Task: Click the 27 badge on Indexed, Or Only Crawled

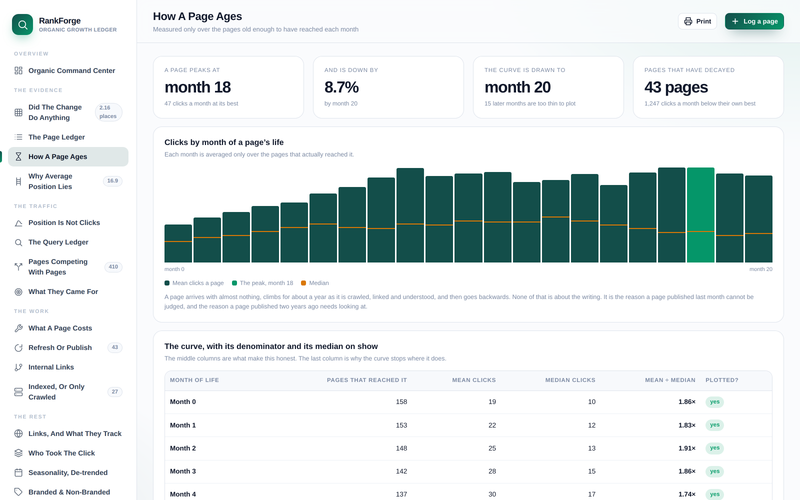Action: tap(115, 392)
